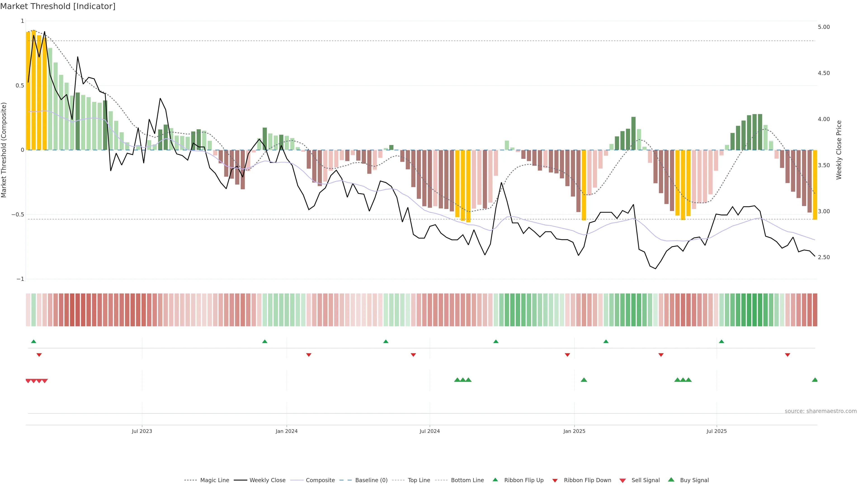Click the last buy signal marker at far right
Viewport: 868px width, 488px height.
coord(815,380)
